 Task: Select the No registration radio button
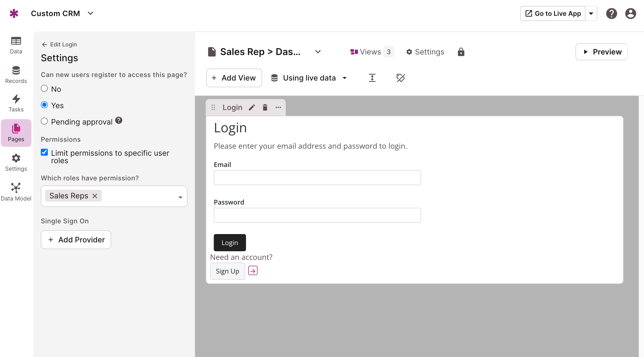(44, 89)
